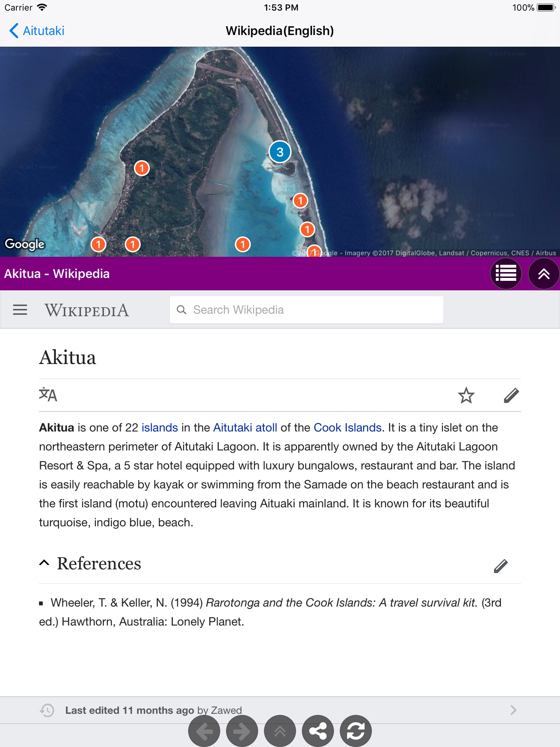The height and width of the screenshot is (747, 560).
Task: Tap the list view icon in purple bar
Action: (506, 274)
